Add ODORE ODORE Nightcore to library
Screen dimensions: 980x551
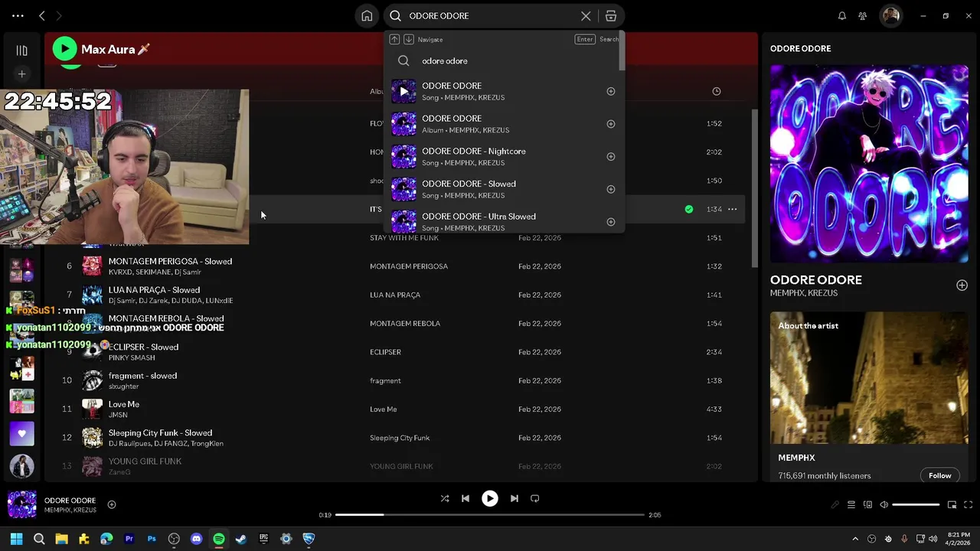point(611,157)
